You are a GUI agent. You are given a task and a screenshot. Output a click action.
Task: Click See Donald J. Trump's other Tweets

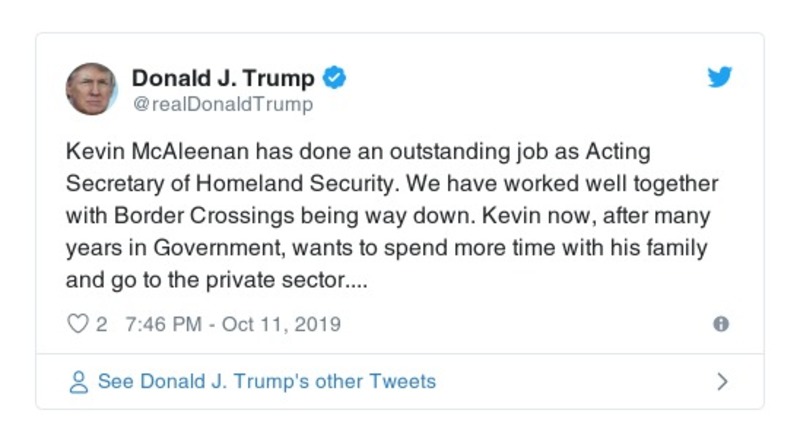click(266, 382)
